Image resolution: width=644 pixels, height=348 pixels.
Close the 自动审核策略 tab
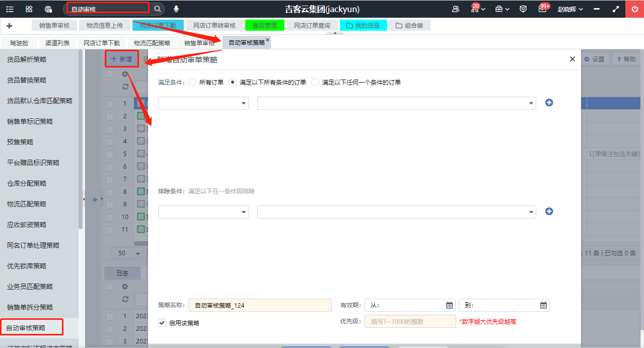coord(267,40)
